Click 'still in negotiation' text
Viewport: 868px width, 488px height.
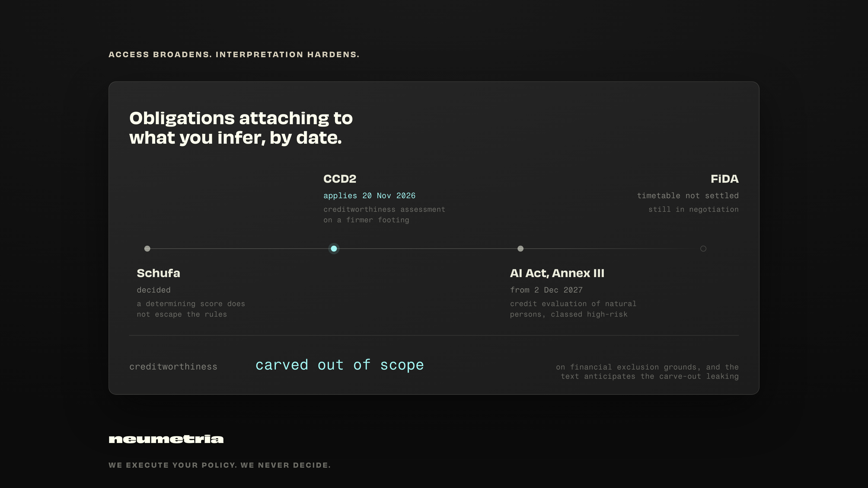694,210
